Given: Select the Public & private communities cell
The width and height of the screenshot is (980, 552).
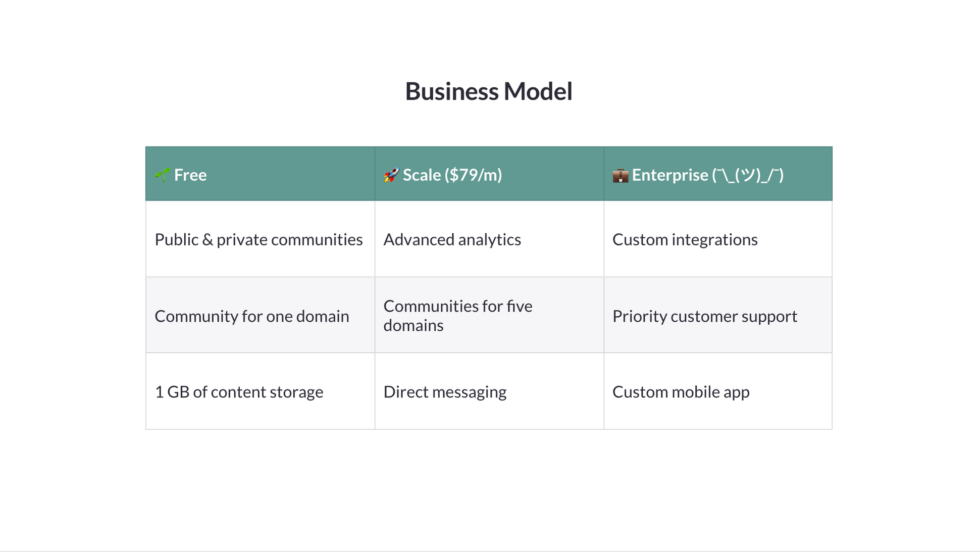Looking at the screenshot, I should point(260,239).
